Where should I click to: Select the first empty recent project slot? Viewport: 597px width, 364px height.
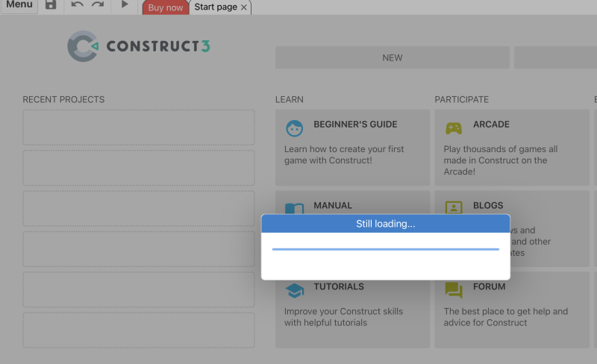pos(139,127)
